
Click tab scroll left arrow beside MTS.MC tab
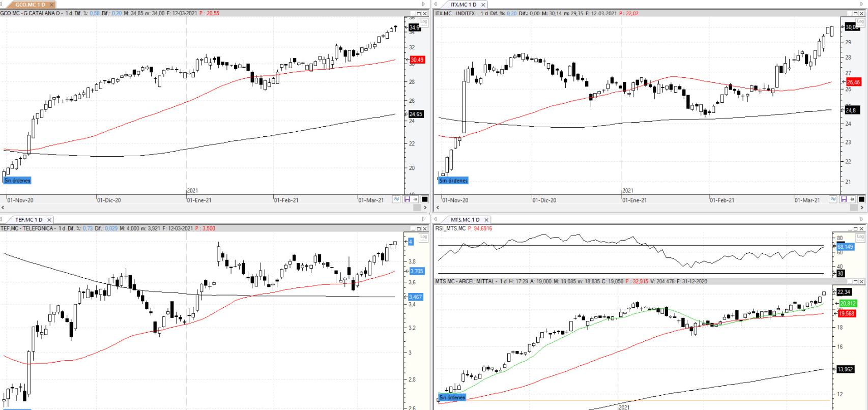[436, 220]
